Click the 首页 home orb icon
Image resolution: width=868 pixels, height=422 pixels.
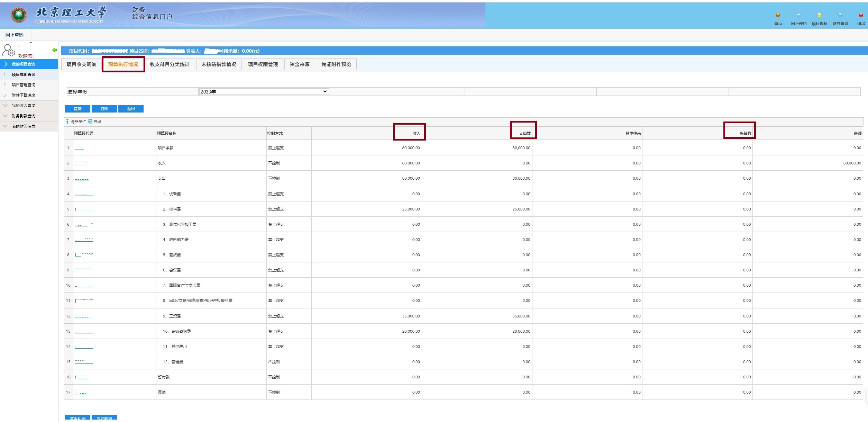(778, 15)
